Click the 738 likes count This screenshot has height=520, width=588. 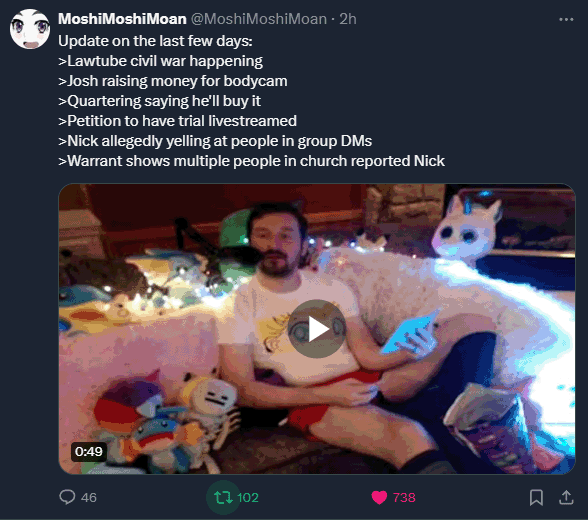(x=404, y=498)
